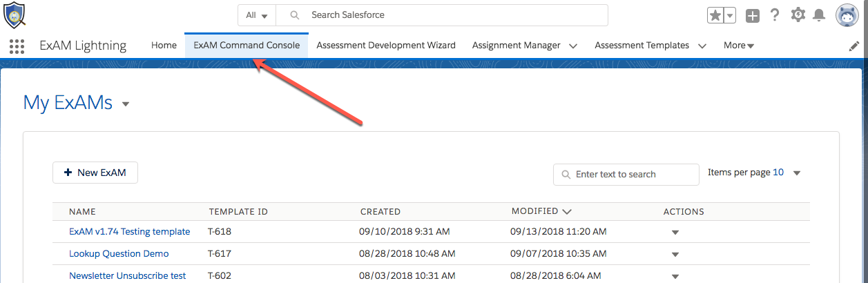The width and height of the screenshot is (868, 283).
Task: Expand the Assignment Manager tab chevron
Action: (573, 46)
